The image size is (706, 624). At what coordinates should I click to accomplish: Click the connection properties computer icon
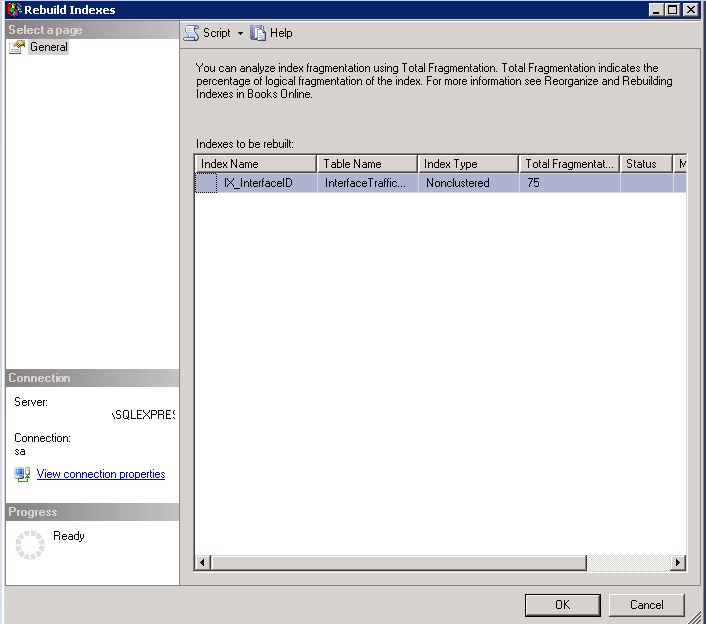pyautogui.click(x=22, y=474)
